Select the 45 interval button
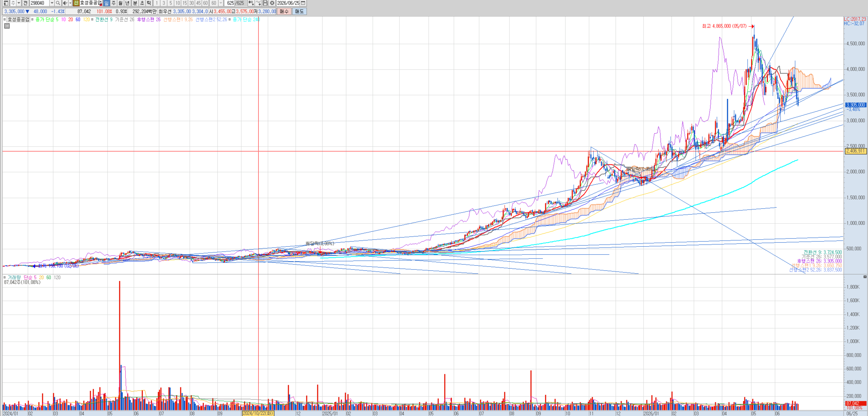The width and height of the screenshot is (868, 416). point(198,3)
